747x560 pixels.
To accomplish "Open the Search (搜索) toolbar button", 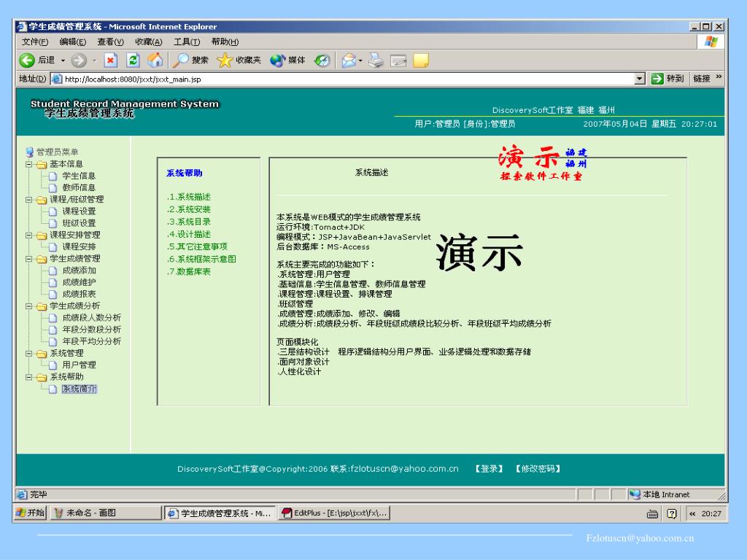I will point(190,60).
